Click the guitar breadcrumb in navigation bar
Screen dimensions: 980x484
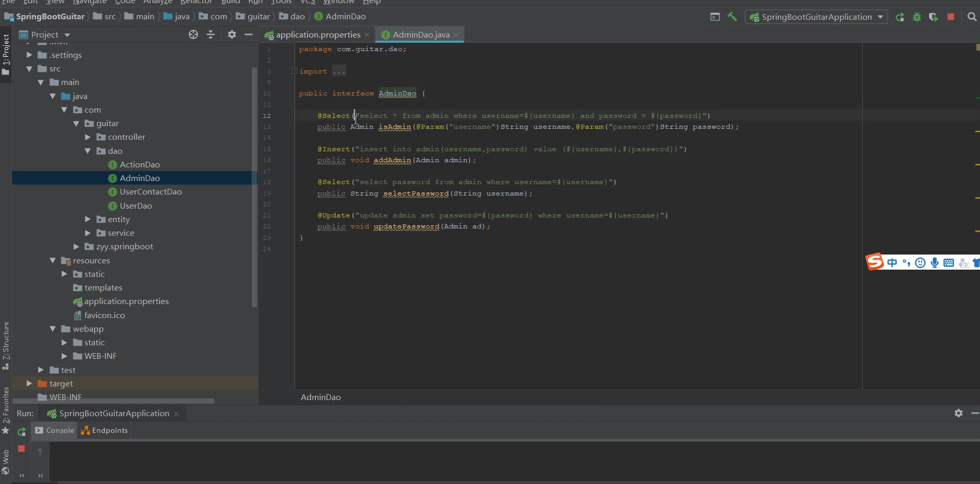pos(258,17)
